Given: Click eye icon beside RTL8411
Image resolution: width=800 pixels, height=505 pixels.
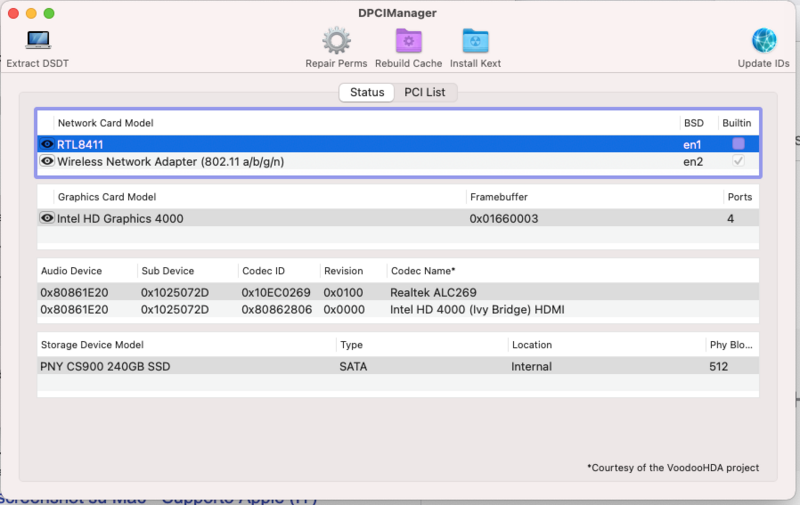Looking at the screenshot, I should coord(47,144).
